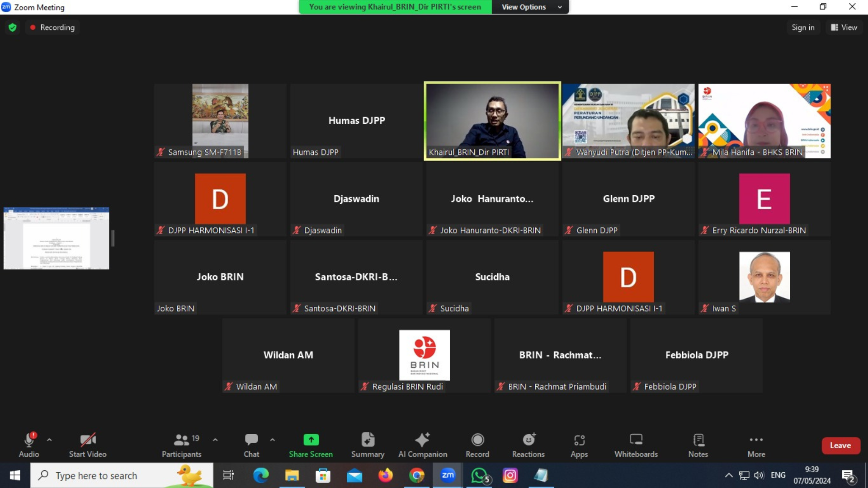This screenshot has width=868, height=488.
Task: Select Djaswadin participant tile
Action: click(x=356, y=199)
